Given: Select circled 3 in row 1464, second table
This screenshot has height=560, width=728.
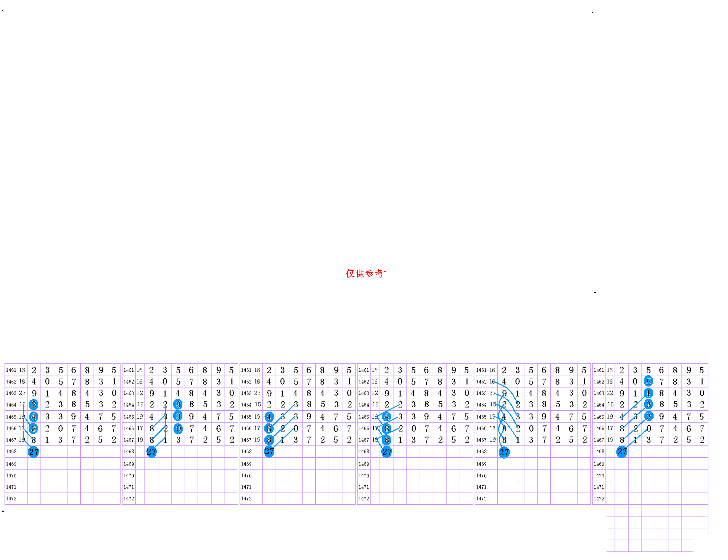Looking at the screenshot, I should pos(178,405).
